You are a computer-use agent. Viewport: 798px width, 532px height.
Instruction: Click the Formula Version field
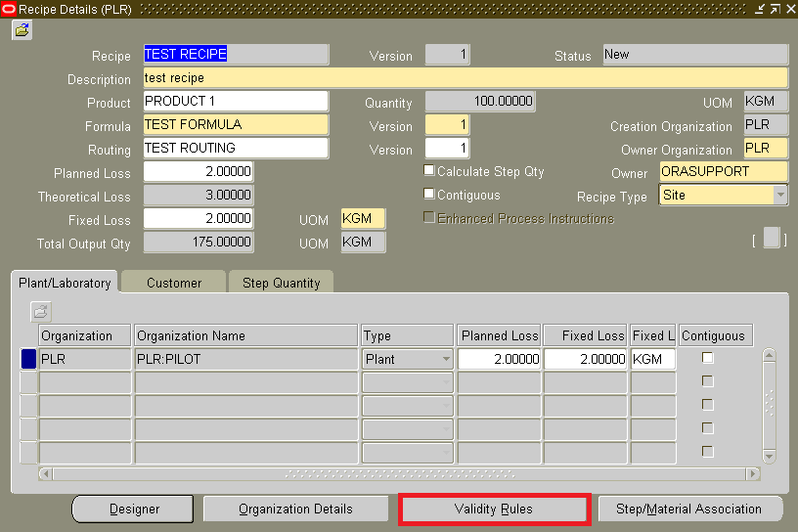tap(447, 124)
